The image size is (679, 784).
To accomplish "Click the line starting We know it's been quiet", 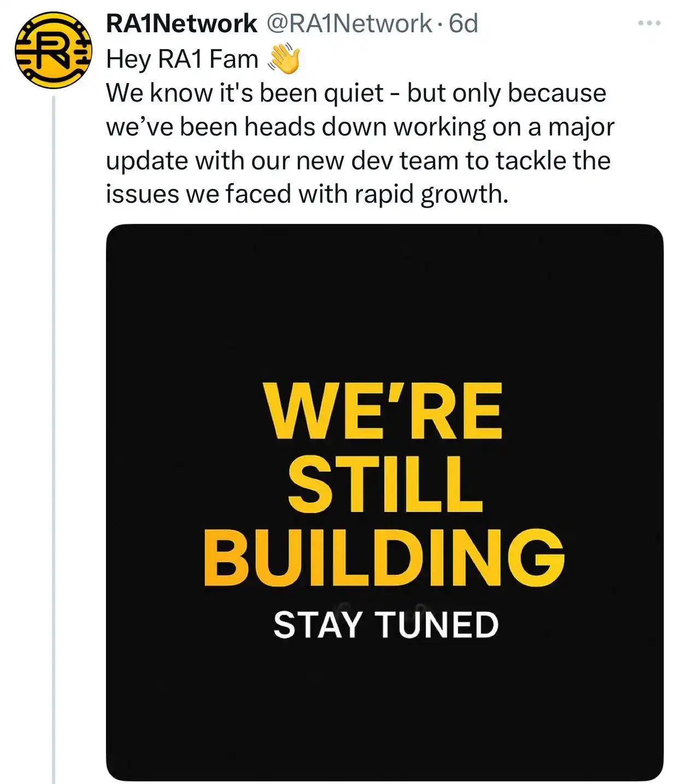I will coord(356,93).
